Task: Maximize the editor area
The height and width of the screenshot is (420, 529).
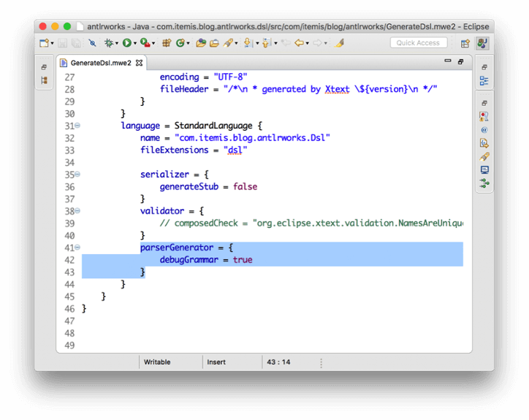Action: pyautogui.click(x=460, y=61)
